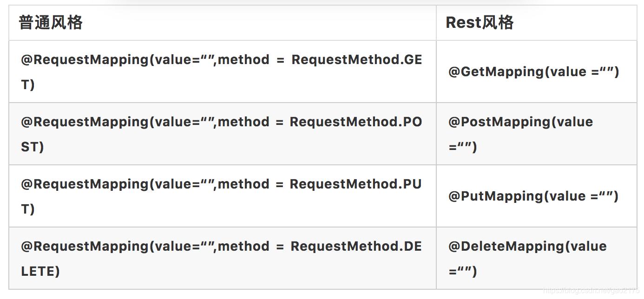The image size is (644, 299).
Task: Click the @DeleteMapping(value ="") cell
Action: tap(536, 258)
